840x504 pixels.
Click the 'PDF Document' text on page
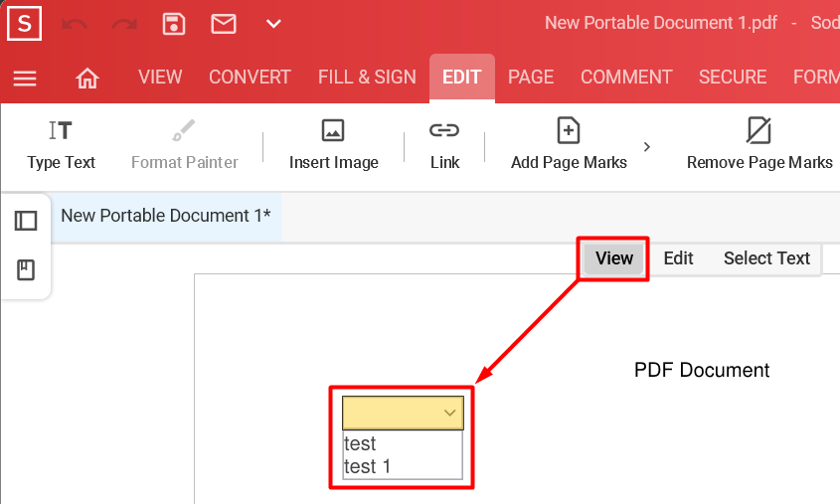pyautogui.click(x=702, y=370)
